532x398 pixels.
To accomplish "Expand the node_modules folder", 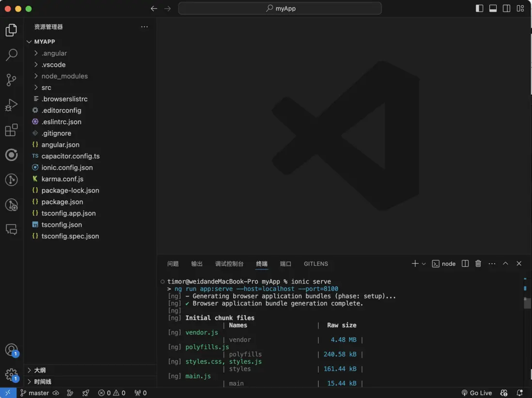I will 64,76.
